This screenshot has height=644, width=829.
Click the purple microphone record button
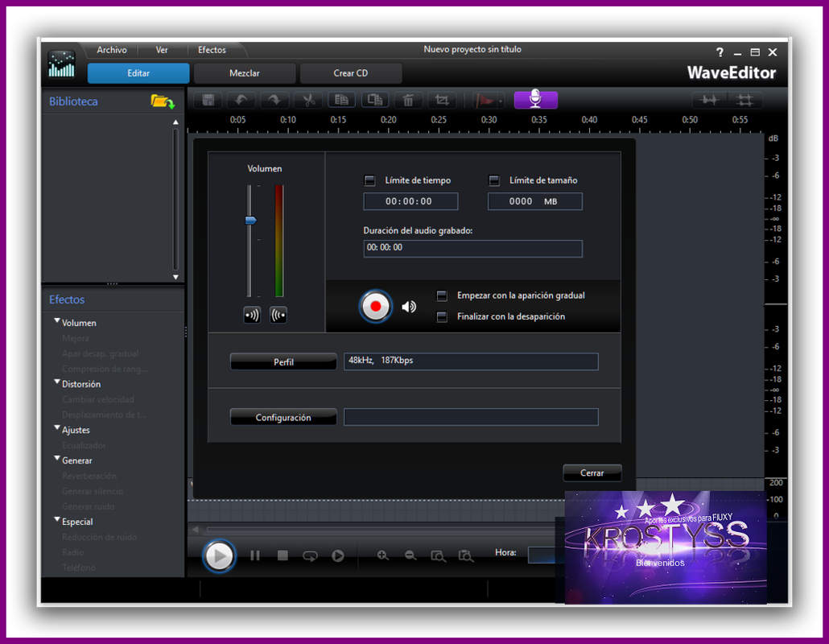click(535, 99)
